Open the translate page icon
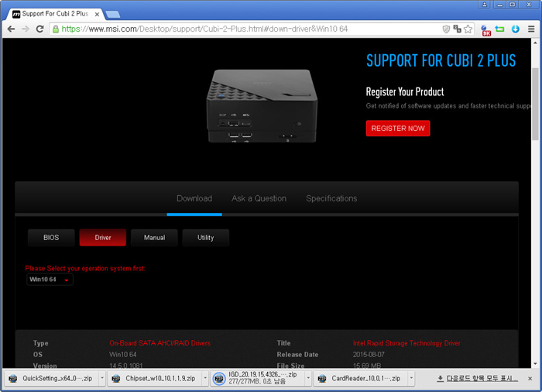 (x=457, y=29)
